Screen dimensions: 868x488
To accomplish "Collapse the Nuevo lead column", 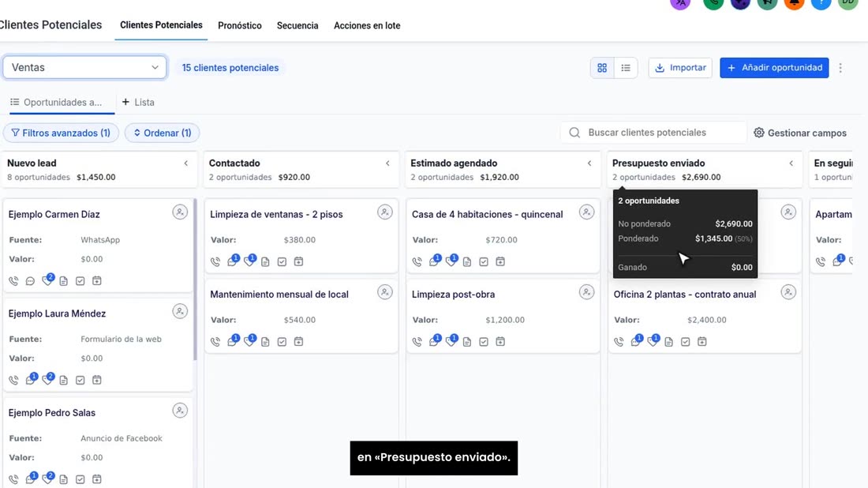I will tap(186, 163).
